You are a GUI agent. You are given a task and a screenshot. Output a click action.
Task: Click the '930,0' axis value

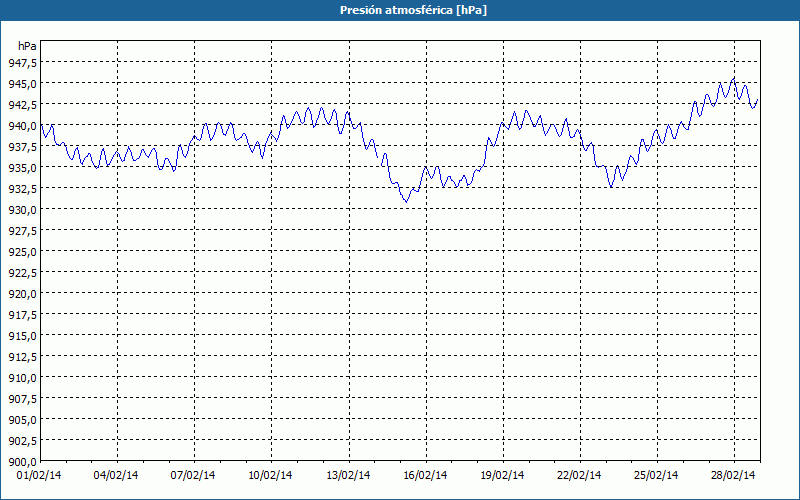pos(23,209)
